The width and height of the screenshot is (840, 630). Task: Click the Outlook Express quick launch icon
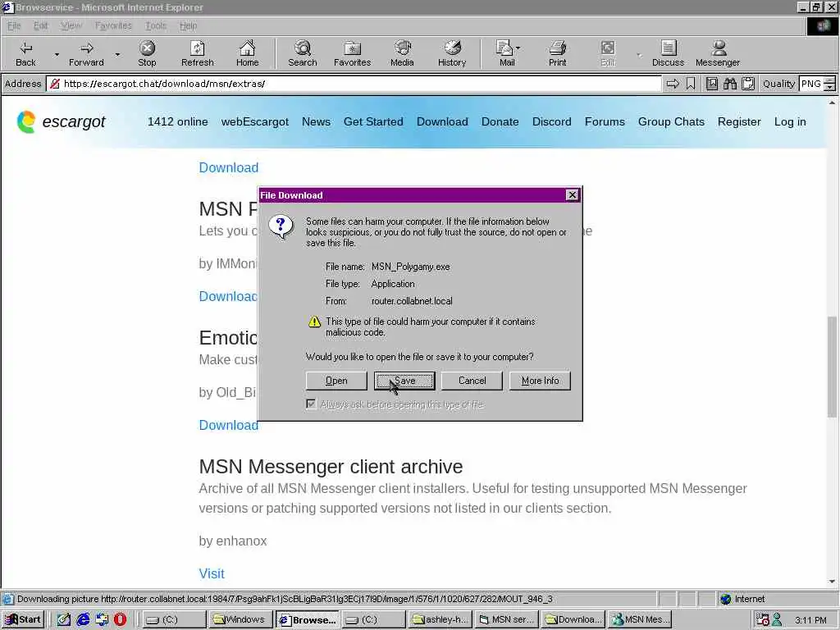pos(102,619)
